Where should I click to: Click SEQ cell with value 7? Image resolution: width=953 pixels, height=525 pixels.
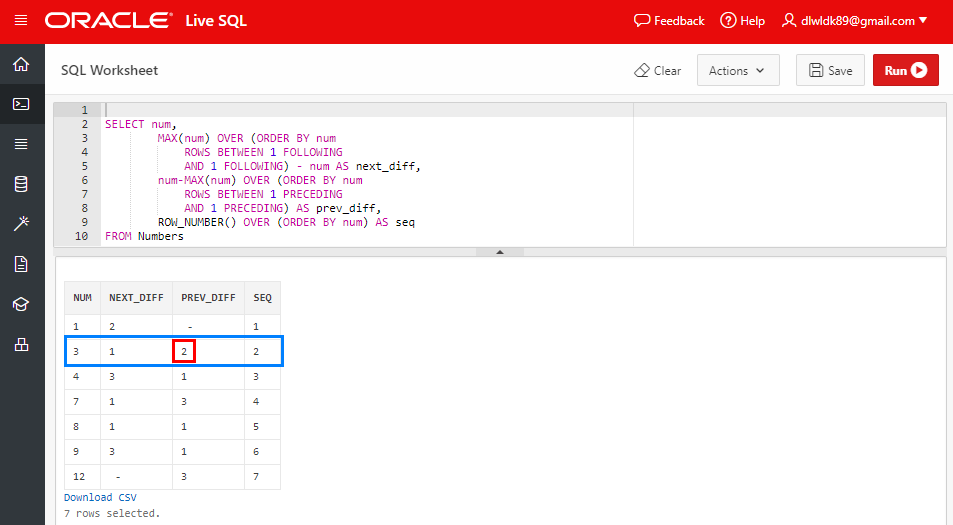point(263,476)
